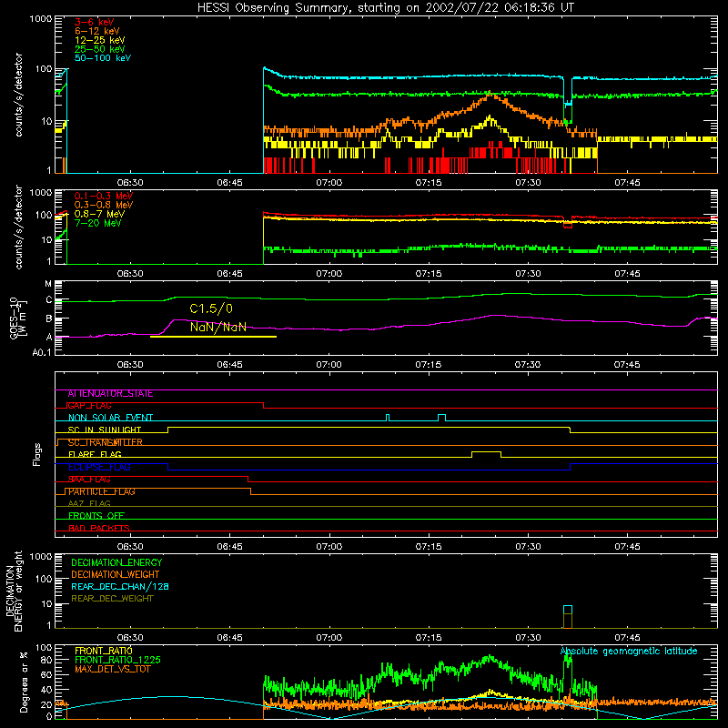Click the HESSI Observing Summary plot title

point(385,7)
